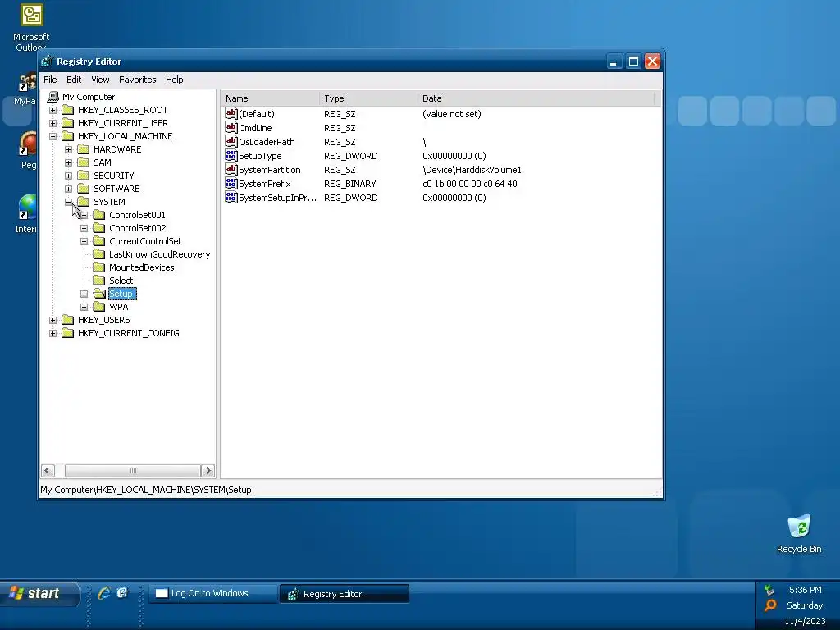Click the Registry Editor taskbar button
The width and height of the screenshot is (840, 630).
click(x=345, y=594)
